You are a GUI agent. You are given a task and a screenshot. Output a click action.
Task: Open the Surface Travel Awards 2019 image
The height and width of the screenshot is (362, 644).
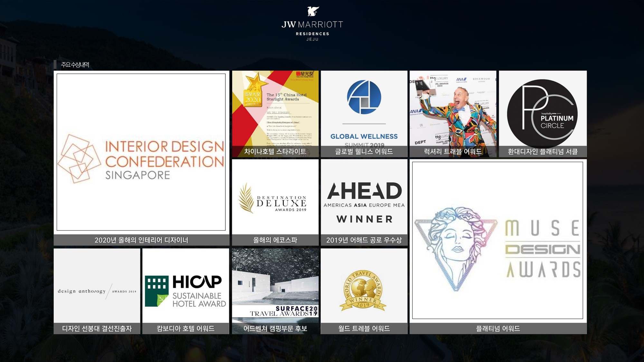click(275, 286)
